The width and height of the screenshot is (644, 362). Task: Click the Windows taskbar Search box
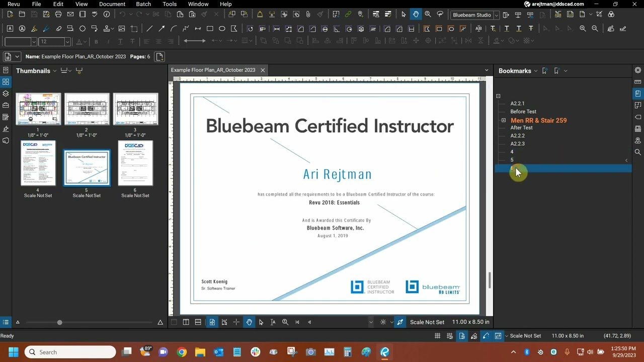point(70,352)
